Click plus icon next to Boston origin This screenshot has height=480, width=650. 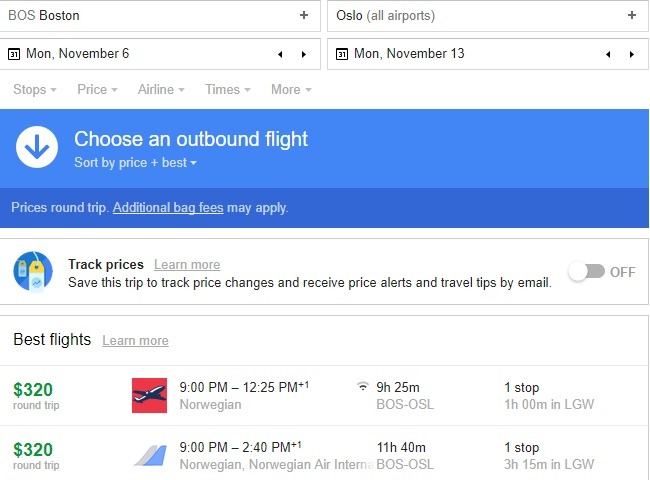[x=304, y=15]
